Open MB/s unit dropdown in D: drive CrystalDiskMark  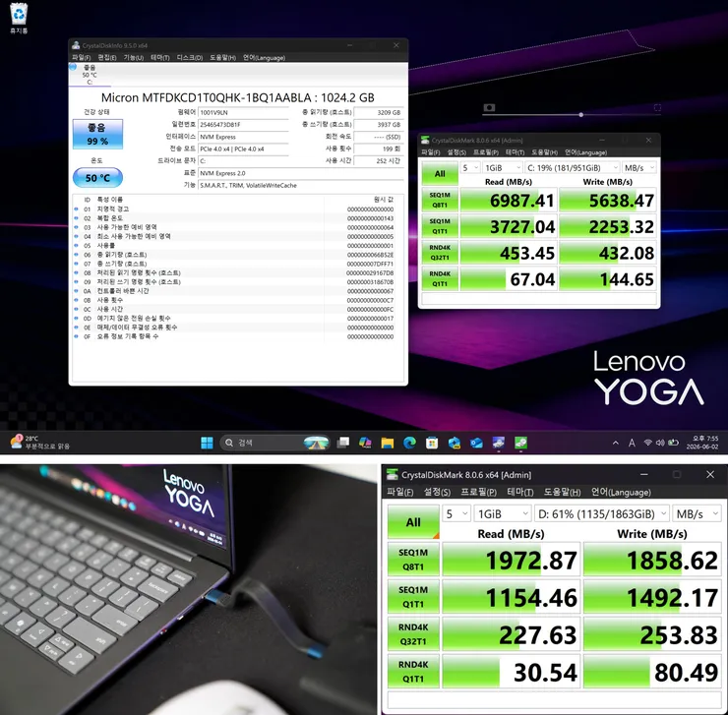click(697, 514)
